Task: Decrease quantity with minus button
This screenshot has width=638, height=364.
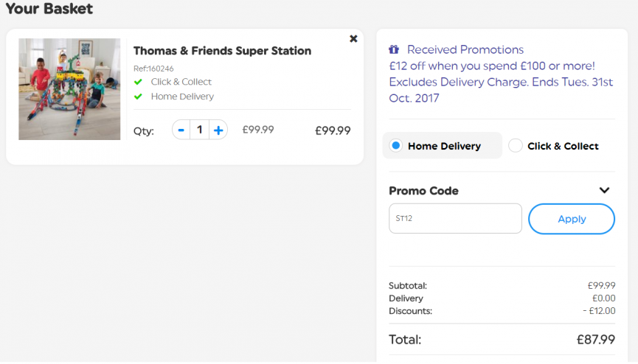Action: click(x=181, y=130)
